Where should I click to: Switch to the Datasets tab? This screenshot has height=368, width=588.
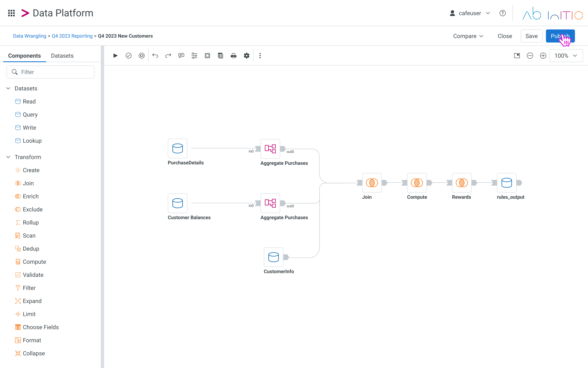(x=62, y=56)
